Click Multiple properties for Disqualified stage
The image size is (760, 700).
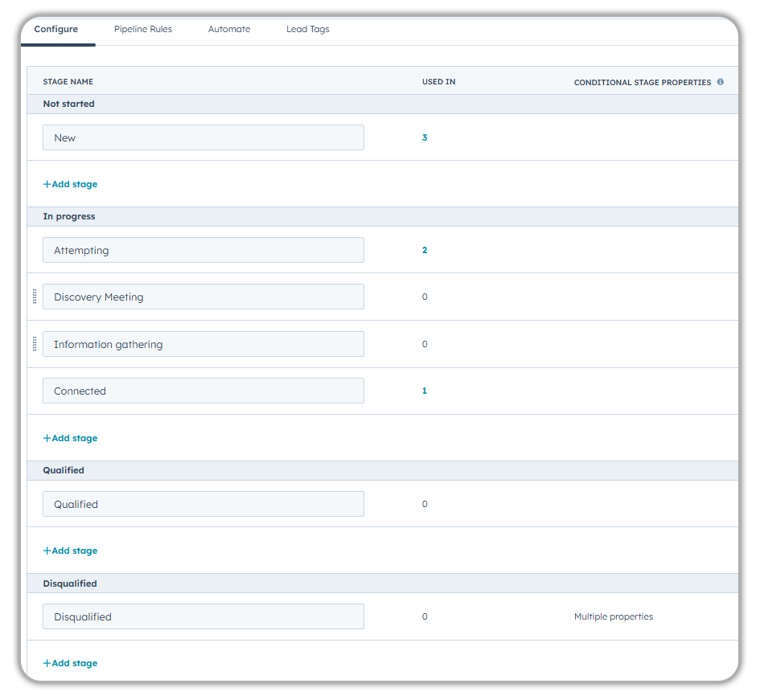613,616
